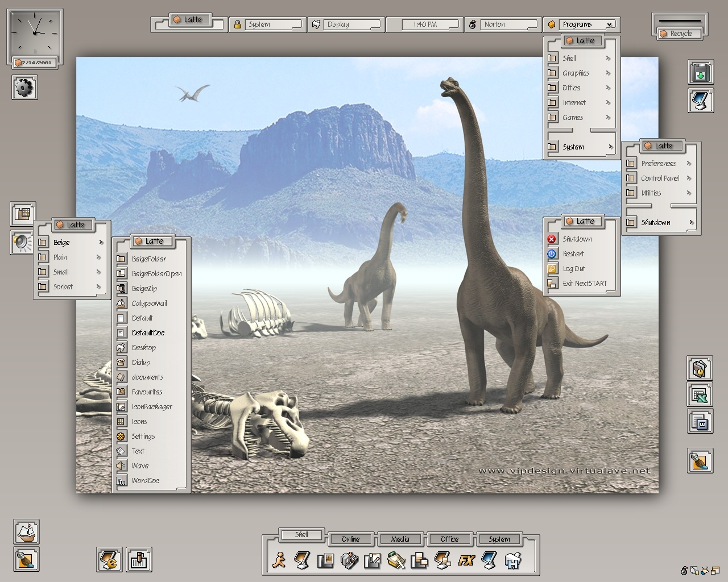The height and width of the screenshot is (582, 728).
Task: Choose Exit NextSTART
Action: click(580, 284)
